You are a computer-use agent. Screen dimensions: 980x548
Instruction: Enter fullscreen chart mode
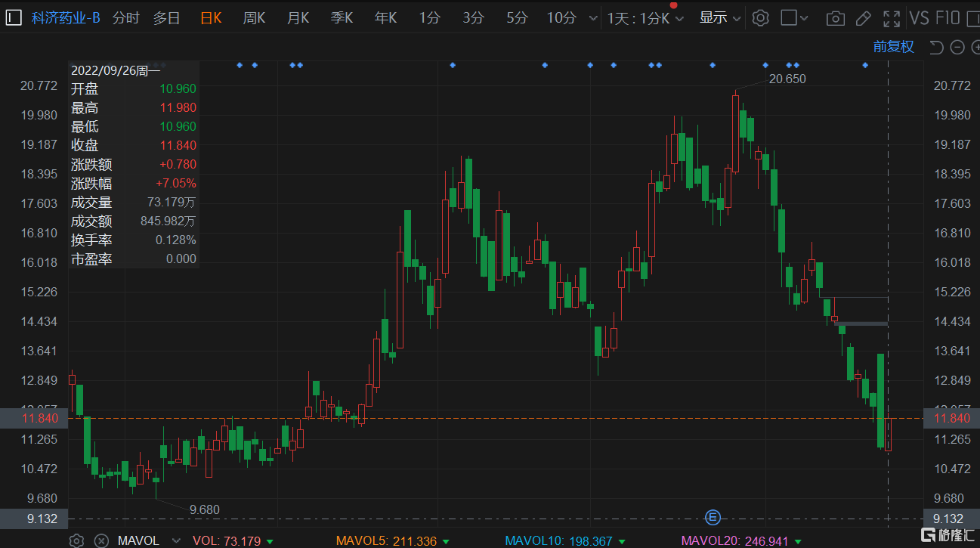[x=892, y=18]
